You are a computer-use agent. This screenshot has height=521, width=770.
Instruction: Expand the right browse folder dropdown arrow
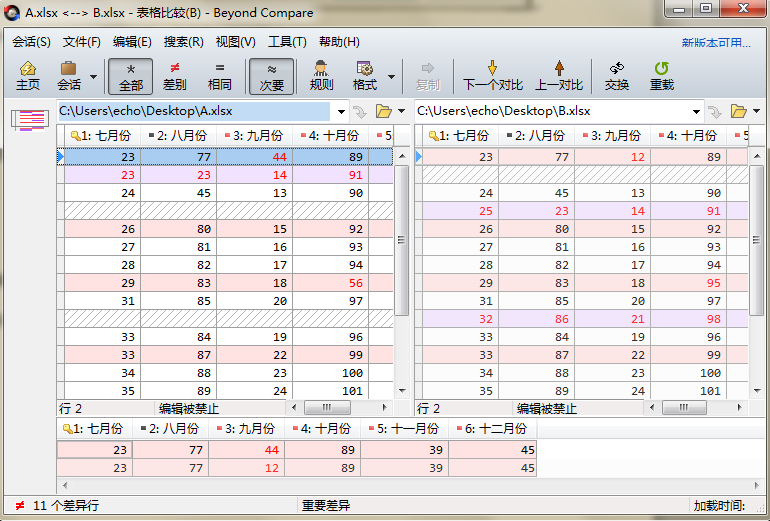[x=757, y=111]
